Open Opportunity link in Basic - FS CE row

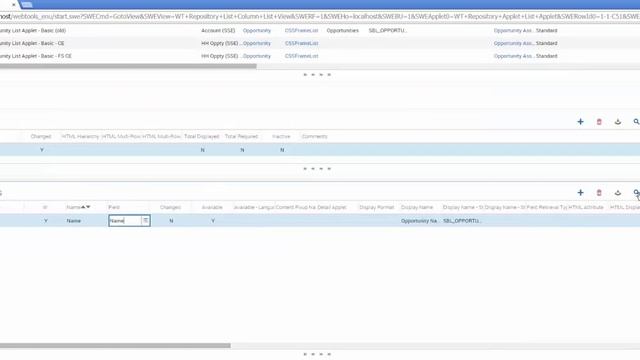257,56
